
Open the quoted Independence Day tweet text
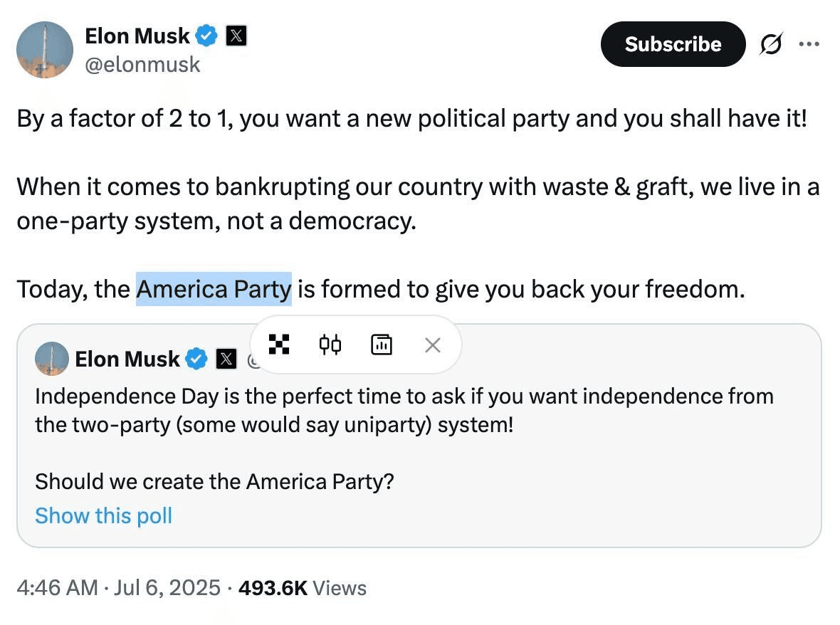click(x=404, y=410)
